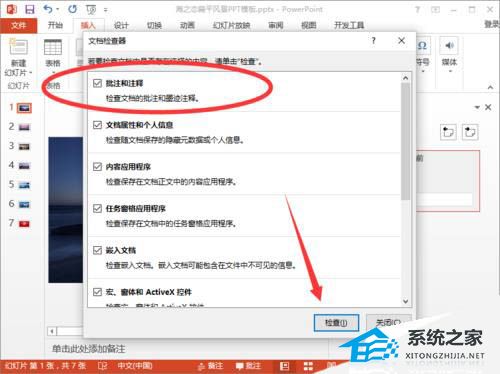Toggle the 内容应用程序 checkbox

pyautogui.click(x=97, y=166)
